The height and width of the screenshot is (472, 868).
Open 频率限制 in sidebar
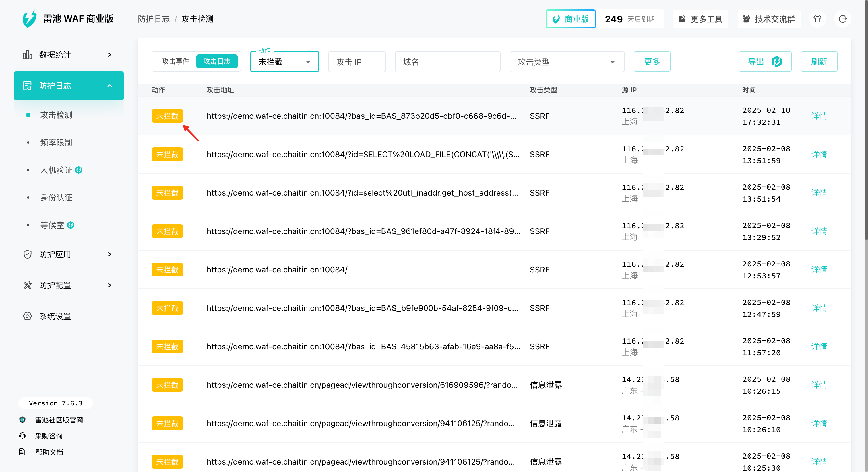pos(56,143)
